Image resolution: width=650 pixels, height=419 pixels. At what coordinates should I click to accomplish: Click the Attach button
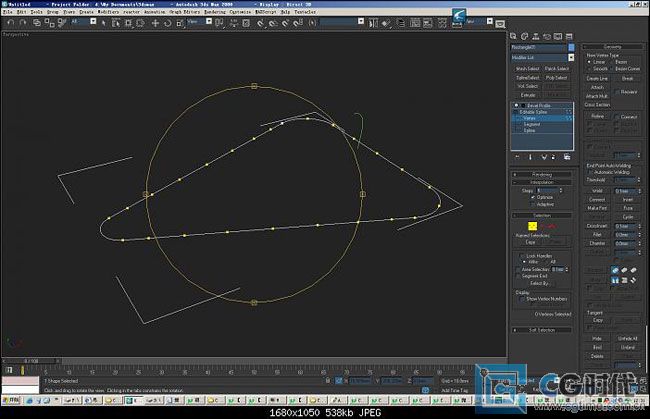597,87
